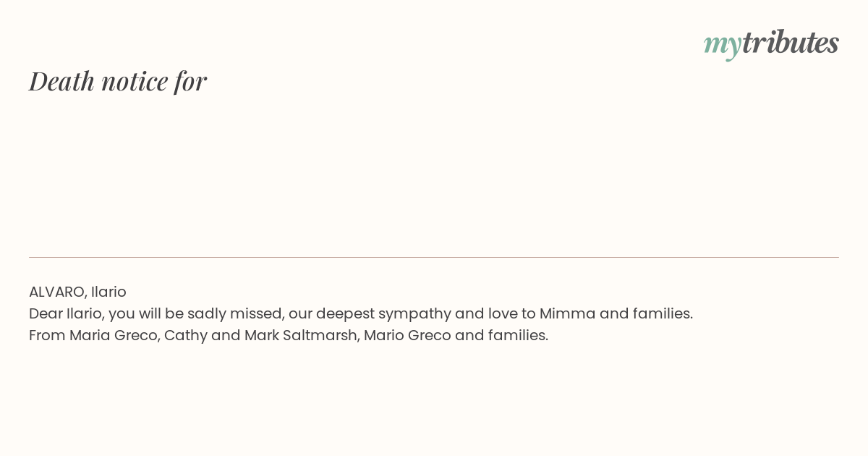Click the words "sadly missed"
The height and width of the screenshot is (456, 868).
[235, 313]
